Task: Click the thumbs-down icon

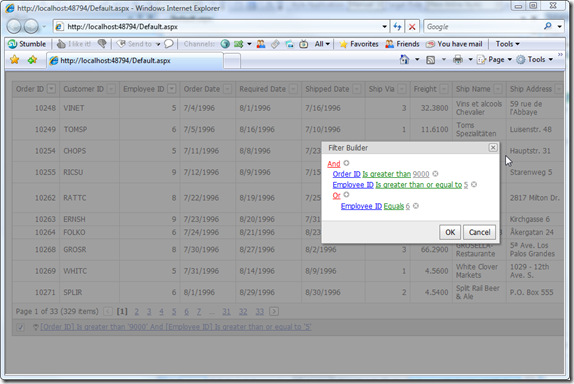Action: [x=102, y=44]
